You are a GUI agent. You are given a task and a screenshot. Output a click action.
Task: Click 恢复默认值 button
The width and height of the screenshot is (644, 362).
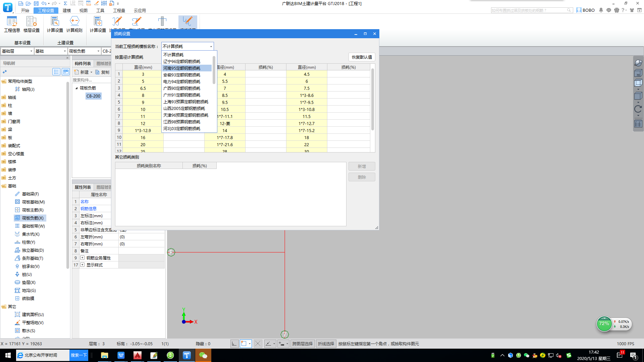362,57
